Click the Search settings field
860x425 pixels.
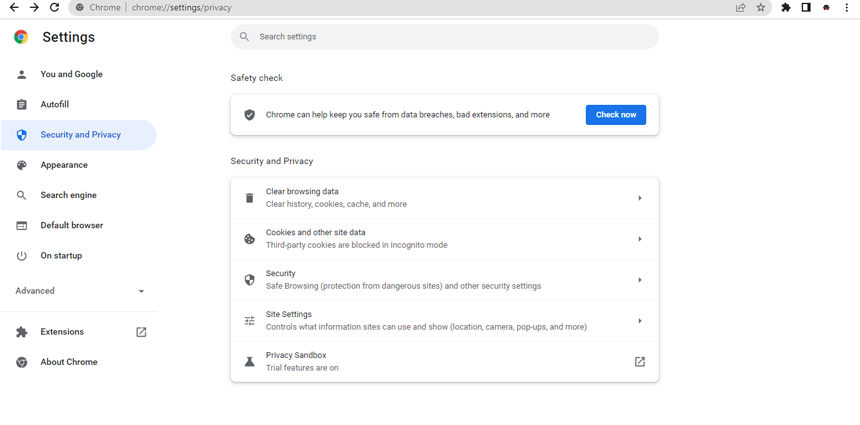point(444,37)
